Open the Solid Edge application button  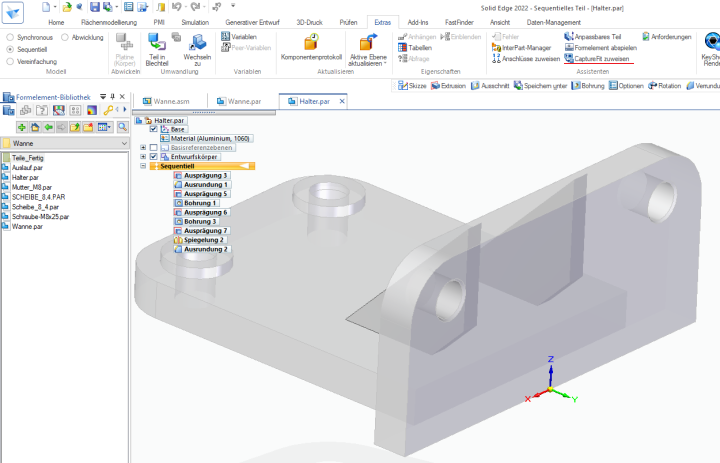coord(12,12)
